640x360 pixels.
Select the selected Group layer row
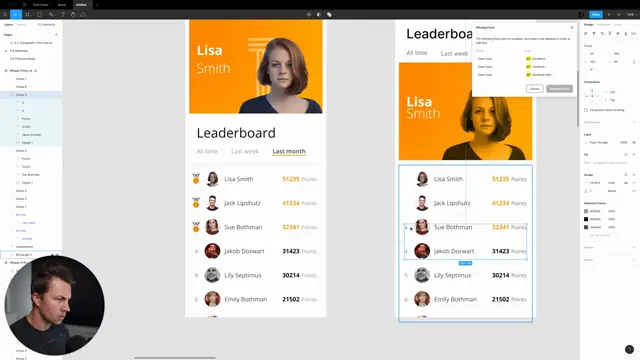coord(31,95)
